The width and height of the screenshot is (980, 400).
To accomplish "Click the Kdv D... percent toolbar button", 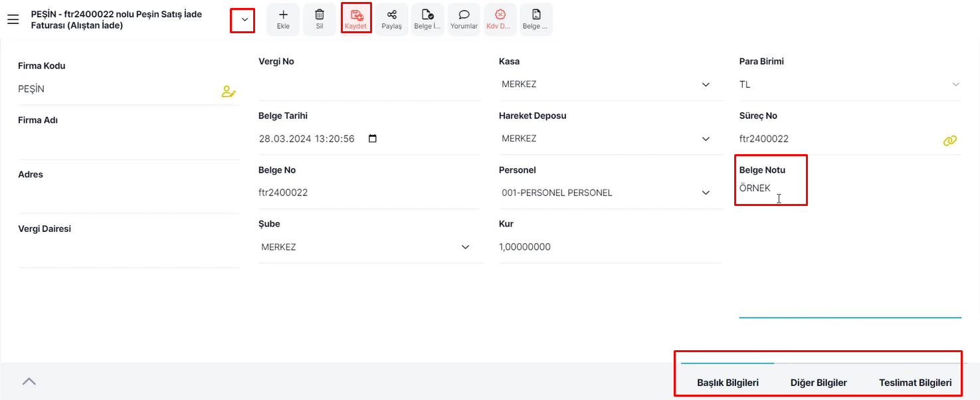I will click(x=500, y=19).
